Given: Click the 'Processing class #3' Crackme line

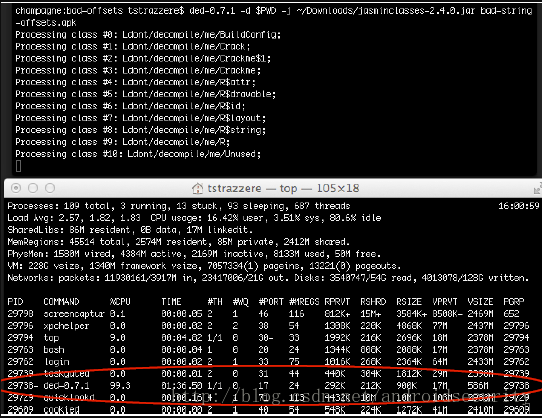Looking at the screenshot, I should tap(138, 71).
